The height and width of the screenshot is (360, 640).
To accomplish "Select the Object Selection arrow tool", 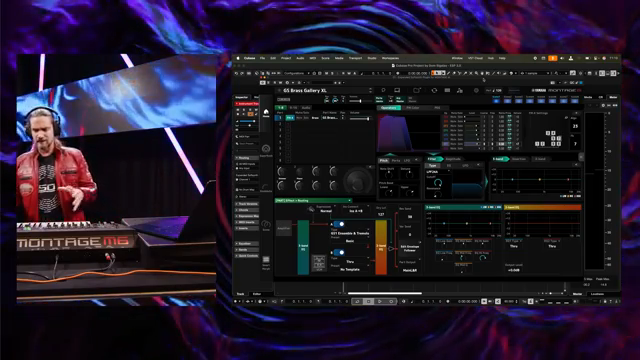I will [x=438, y=73].
